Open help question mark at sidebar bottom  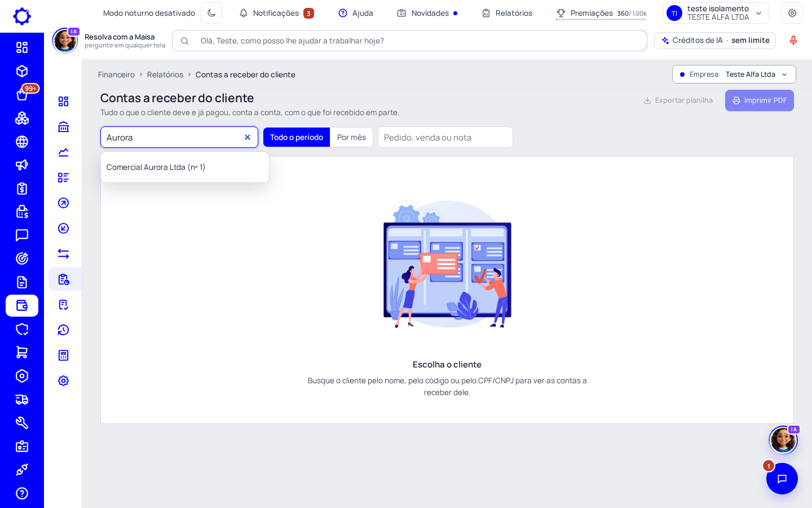[22, 493]
